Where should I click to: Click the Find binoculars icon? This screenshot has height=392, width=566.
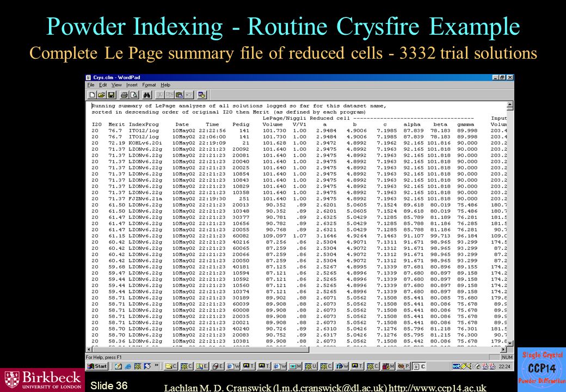click(146, 95)
